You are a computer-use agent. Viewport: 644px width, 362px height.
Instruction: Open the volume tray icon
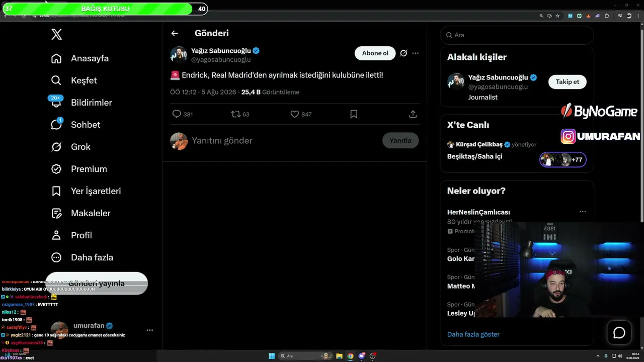[619, 356]
